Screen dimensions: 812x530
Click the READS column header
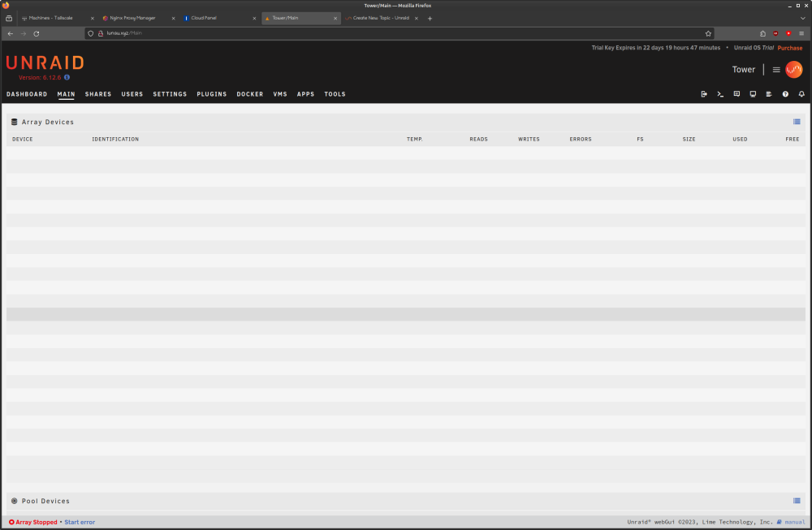pyautogui.click(x=478, y=140)
